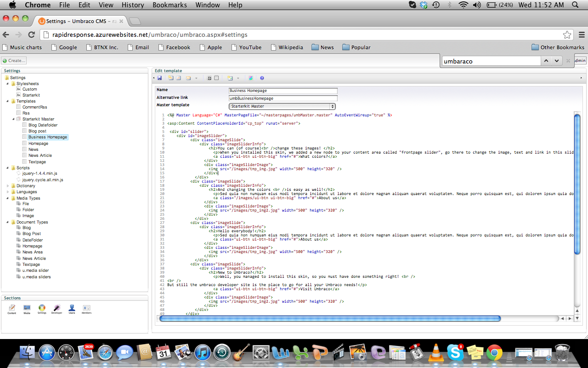Open jquery.cycle.all.min.js script
Image resolution: width=588 pixels, height=368 pixels.
click(42, 180)
